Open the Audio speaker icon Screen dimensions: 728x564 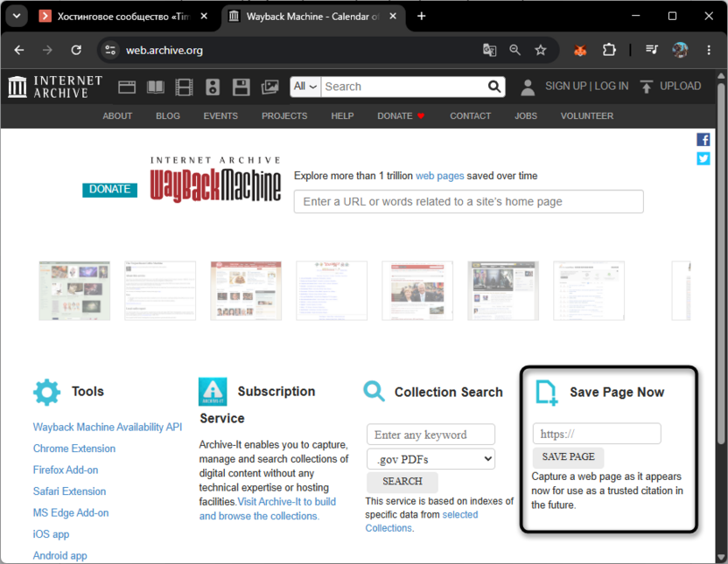pos(213,87)
